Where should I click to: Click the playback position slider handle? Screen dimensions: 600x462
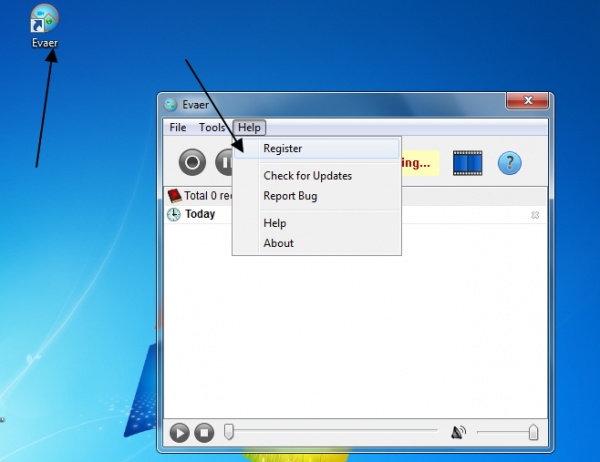[229, 432]
